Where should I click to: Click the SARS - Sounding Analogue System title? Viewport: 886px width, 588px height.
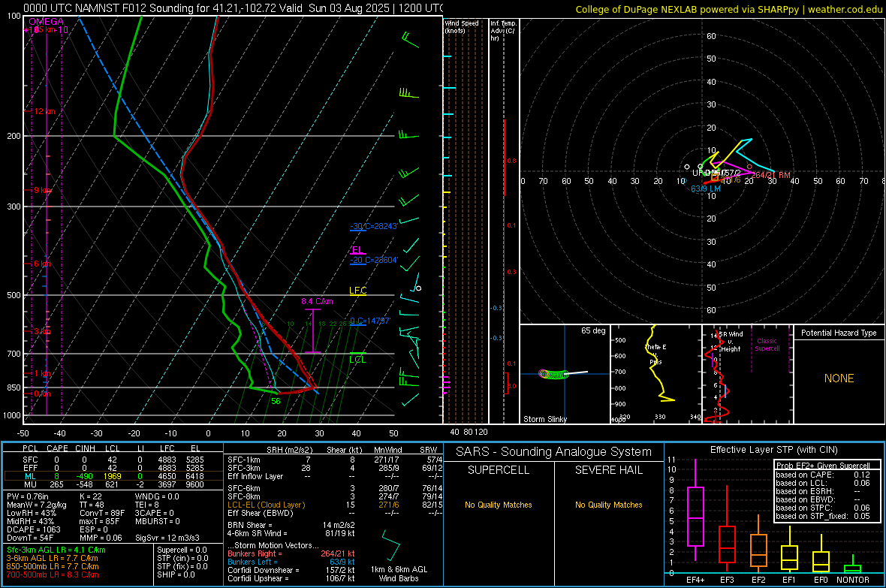pyautogui.click(x=553, y=452)
